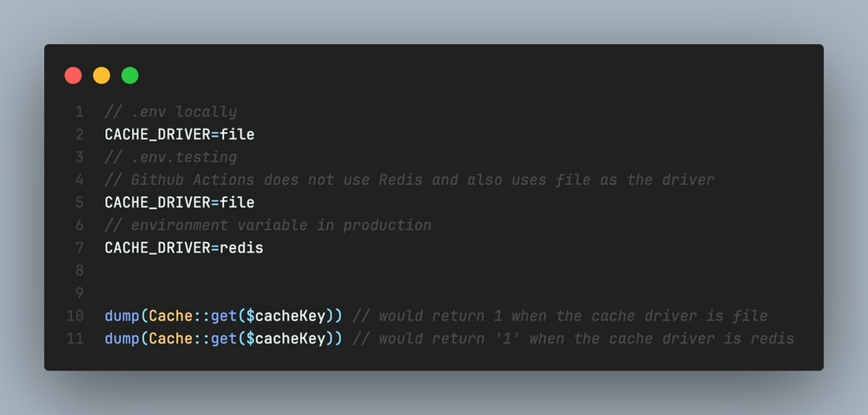Viewport: 868px width, 415px height.
Task: Click the "dump" function on line 10
Action: (122, 315)
